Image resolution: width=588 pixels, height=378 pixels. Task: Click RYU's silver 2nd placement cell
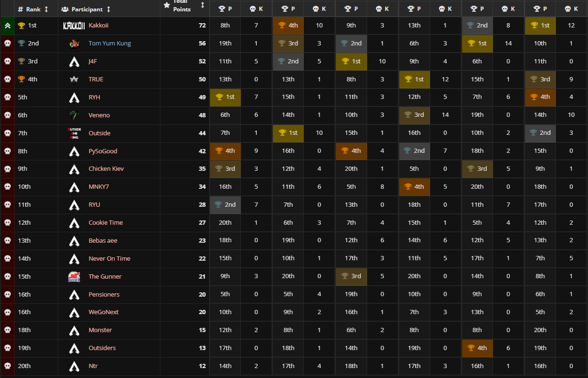click(x=225, y=204)
